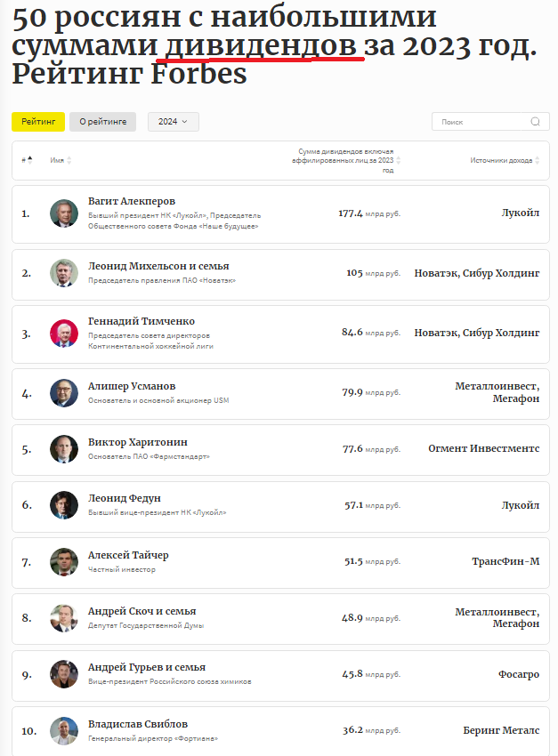Screen dimensions: 558x756
Task: Open Алишер Усманов's portrait photo
Action: (64, 393)
